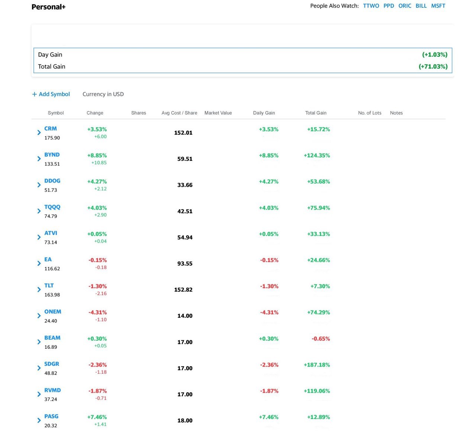Expand the PASG holding row

pos(39,420)
